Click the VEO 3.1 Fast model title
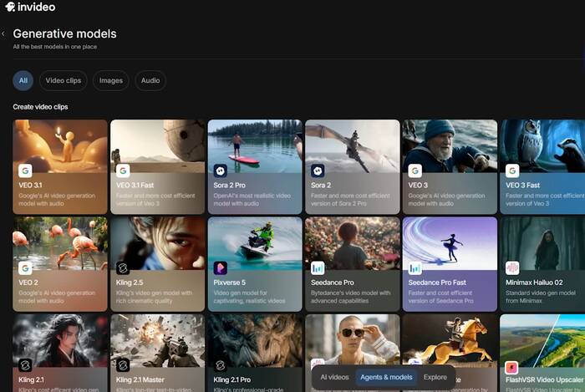 (135, 185)
